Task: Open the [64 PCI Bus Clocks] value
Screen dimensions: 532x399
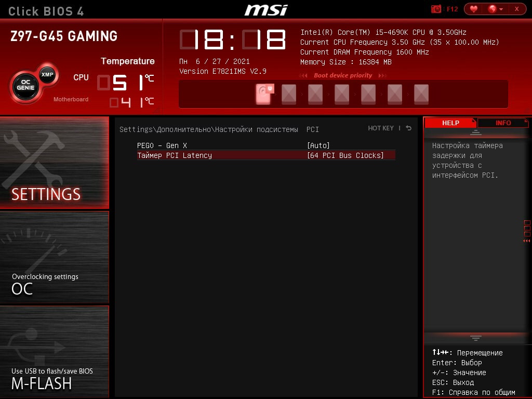Action: [345, 155]
